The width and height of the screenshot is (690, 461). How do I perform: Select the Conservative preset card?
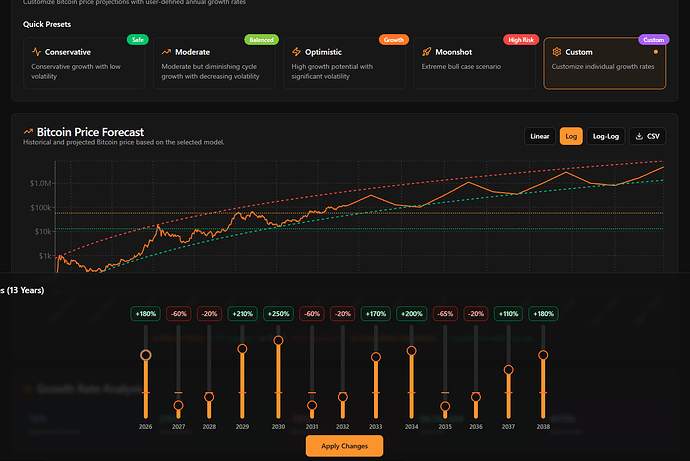point(85,63)
